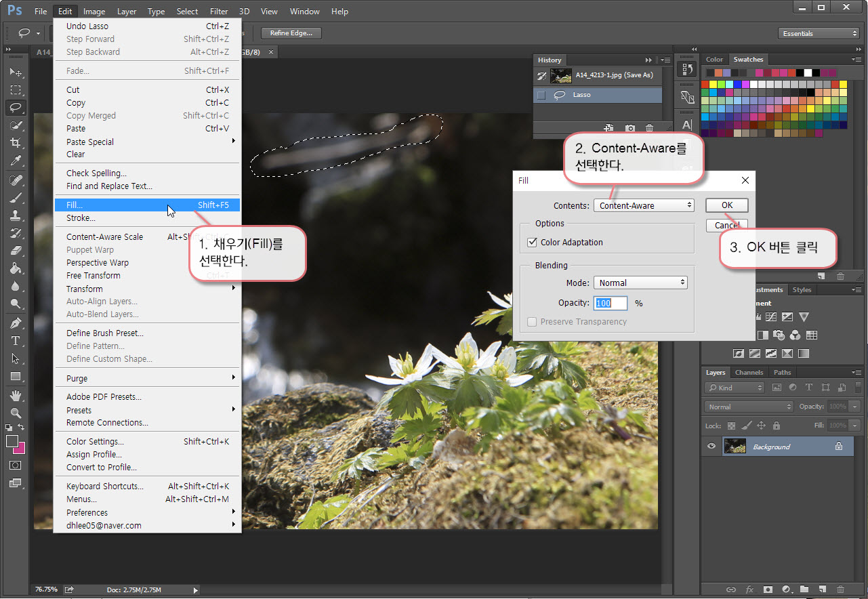Click trash icon in Layers panel

coord(840,590)
